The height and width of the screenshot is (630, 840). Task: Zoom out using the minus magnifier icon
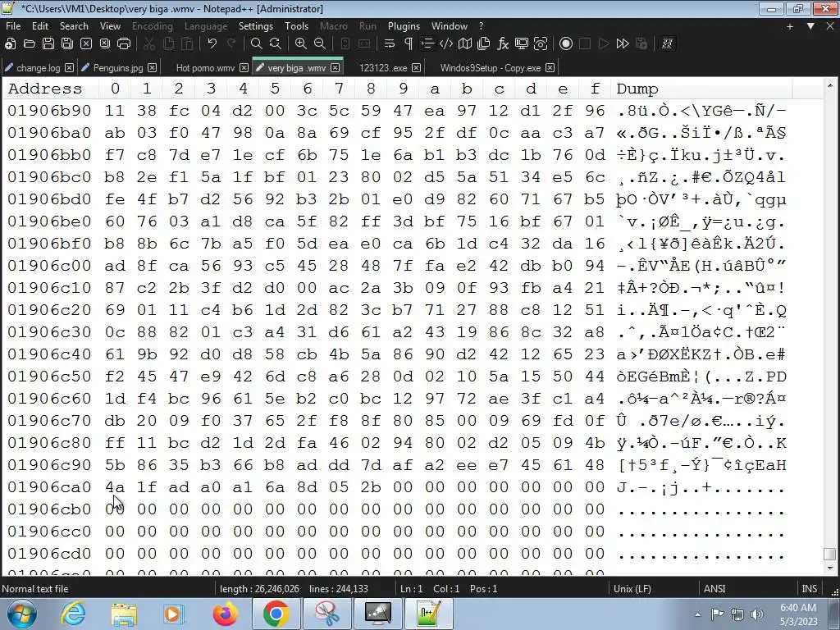click(320, 44)
